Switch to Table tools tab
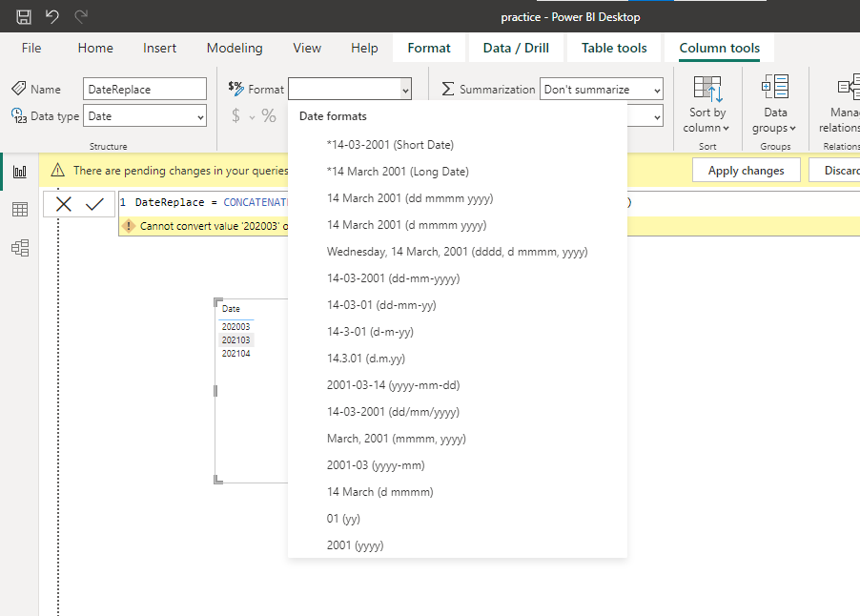 pos(614,48)
